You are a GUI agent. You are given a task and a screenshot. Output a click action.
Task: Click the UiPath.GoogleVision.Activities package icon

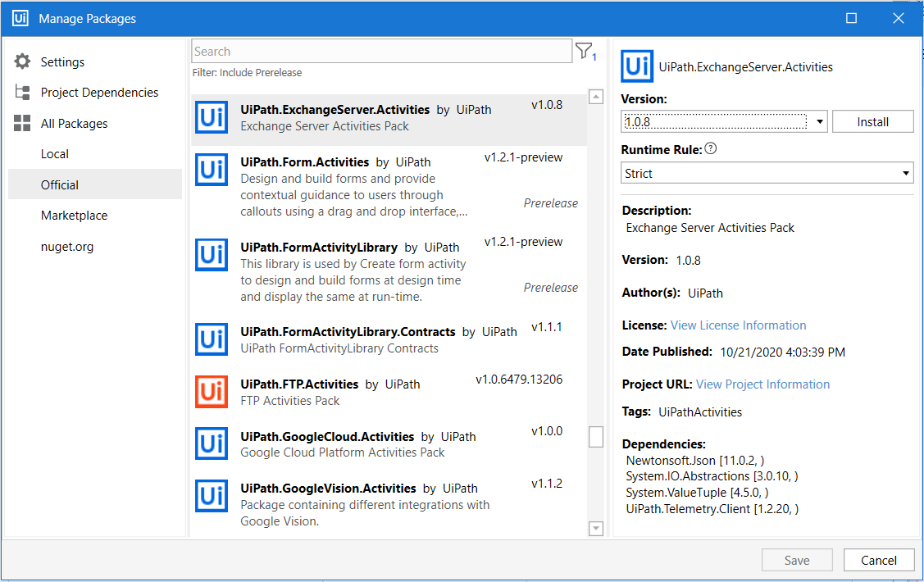(x=212, y=496)
